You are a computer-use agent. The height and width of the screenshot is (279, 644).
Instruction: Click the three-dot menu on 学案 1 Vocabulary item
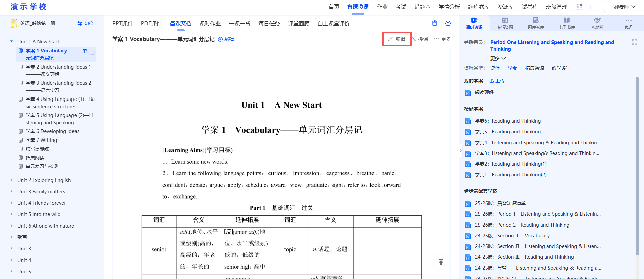coord(92,54)
